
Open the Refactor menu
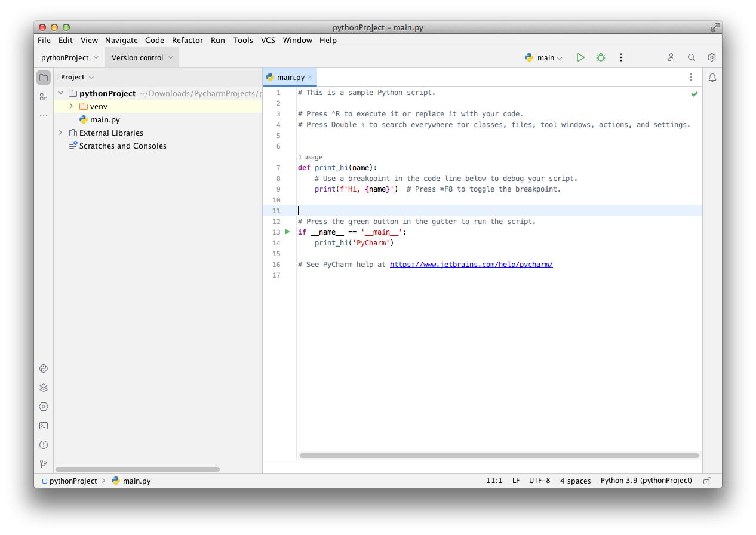pos(188,40)
